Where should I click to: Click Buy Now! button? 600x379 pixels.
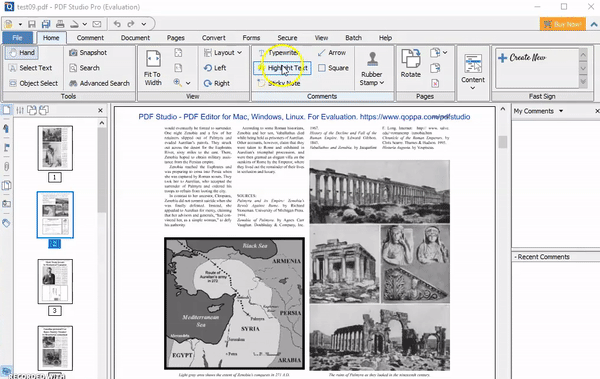pos(562,24)
